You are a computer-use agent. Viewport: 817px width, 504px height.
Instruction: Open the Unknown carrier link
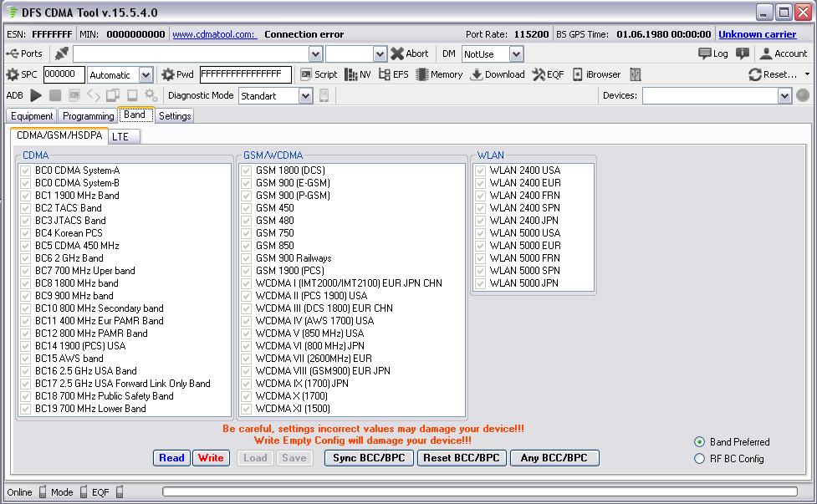click(758, 34)
